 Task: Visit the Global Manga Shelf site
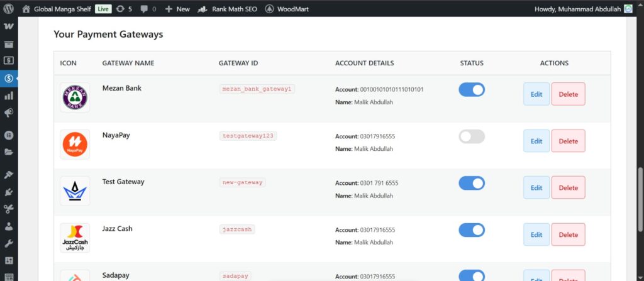57,9
